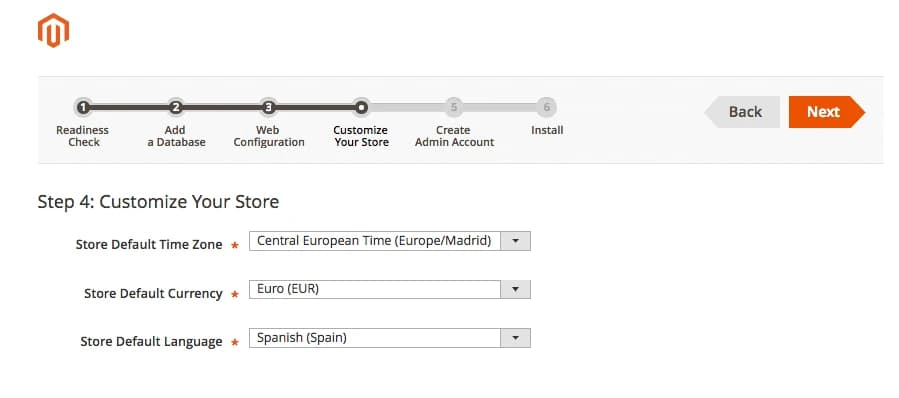This screenshot has height=398, width=899.
Task: Open Store Default Time Zone dropdown
Action: pyautogui.click(x=390, y=241)
